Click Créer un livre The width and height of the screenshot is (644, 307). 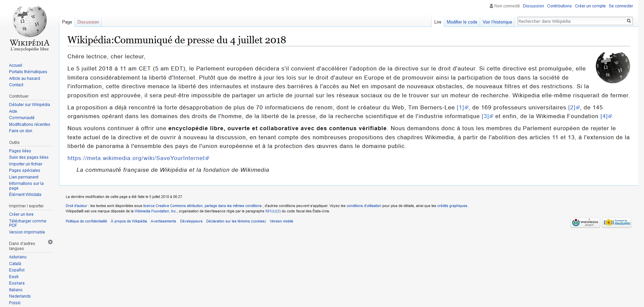[x=21, y=214]
